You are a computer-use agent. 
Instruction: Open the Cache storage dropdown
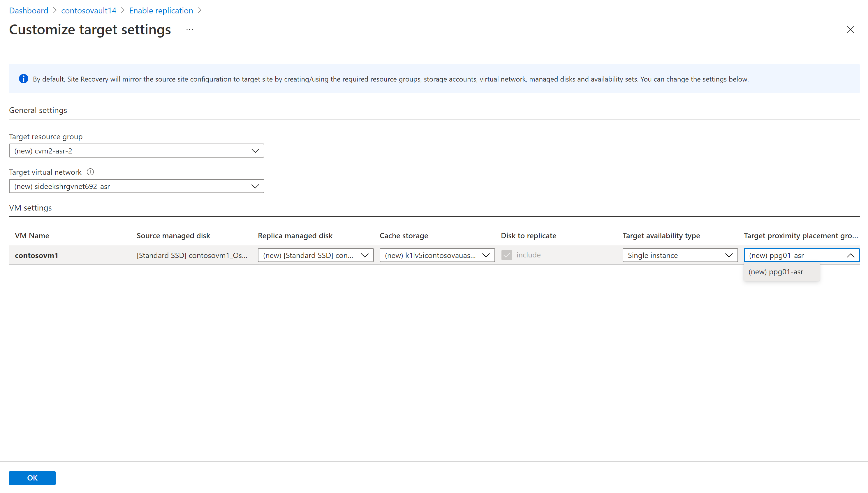(437, 255)
